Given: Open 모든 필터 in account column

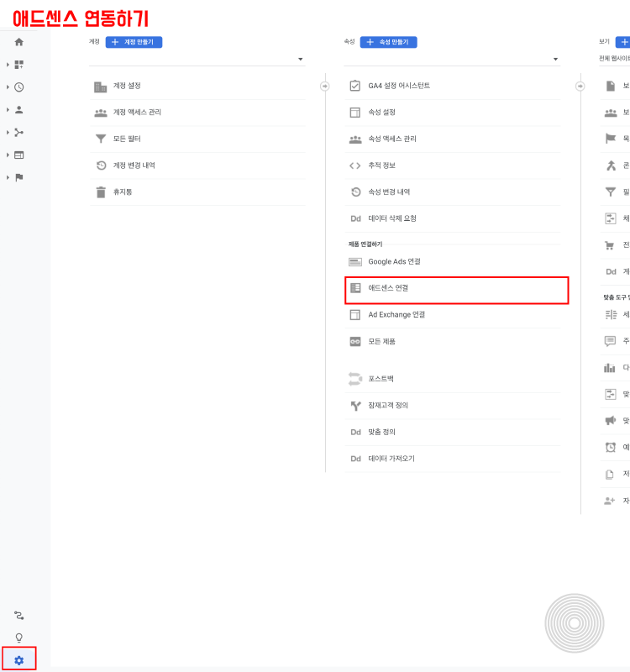Looking at the screenshot, I should coord(197,139).
